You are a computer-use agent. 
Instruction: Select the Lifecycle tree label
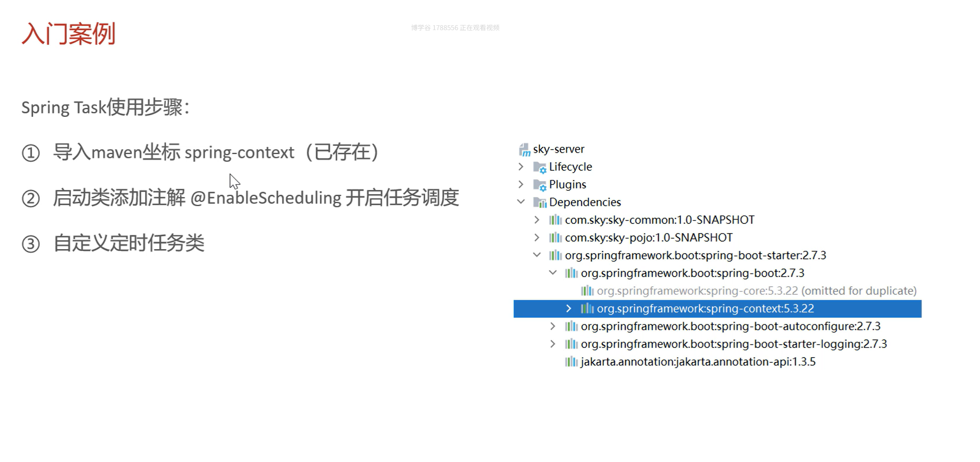coord(571,167)
